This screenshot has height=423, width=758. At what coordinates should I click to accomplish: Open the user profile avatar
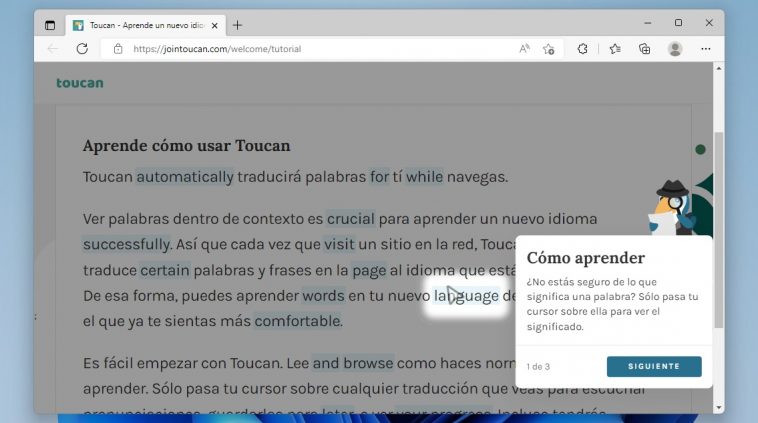pyautogui.click(x=675, y=49)
